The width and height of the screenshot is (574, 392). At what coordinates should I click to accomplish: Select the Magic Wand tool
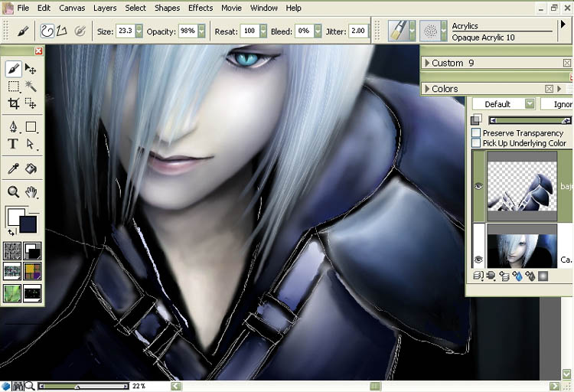(x=31, y=87)
